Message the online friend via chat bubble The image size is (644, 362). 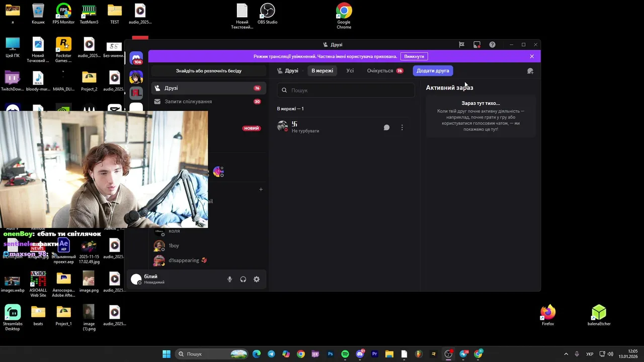click(386, 128)
